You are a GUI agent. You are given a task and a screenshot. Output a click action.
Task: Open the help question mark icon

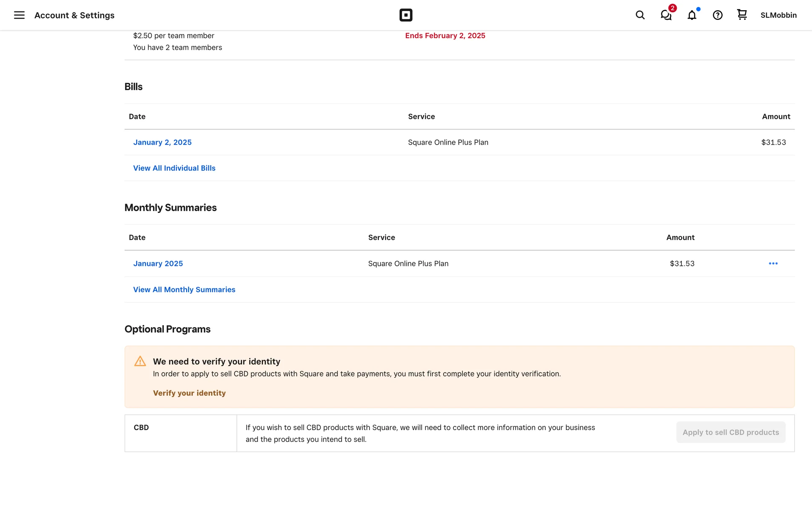pos(717,15)
